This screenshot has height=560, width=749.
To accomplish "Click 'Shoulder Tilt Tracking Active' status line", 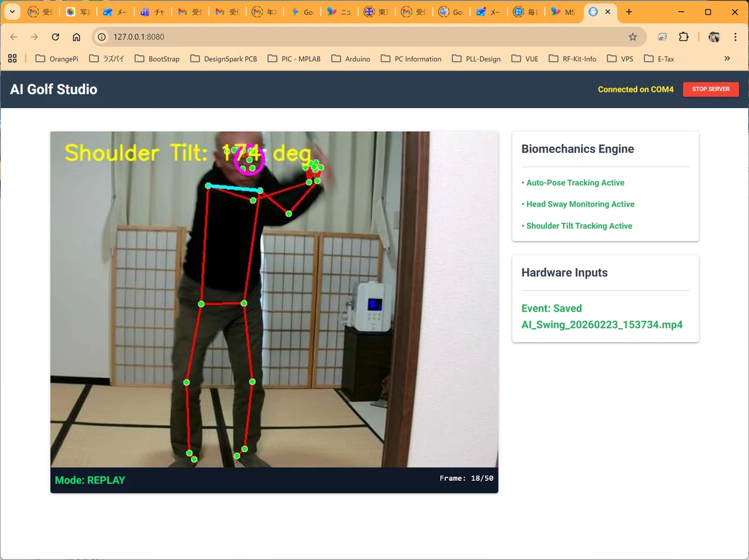I will click(x=577, y=226).
